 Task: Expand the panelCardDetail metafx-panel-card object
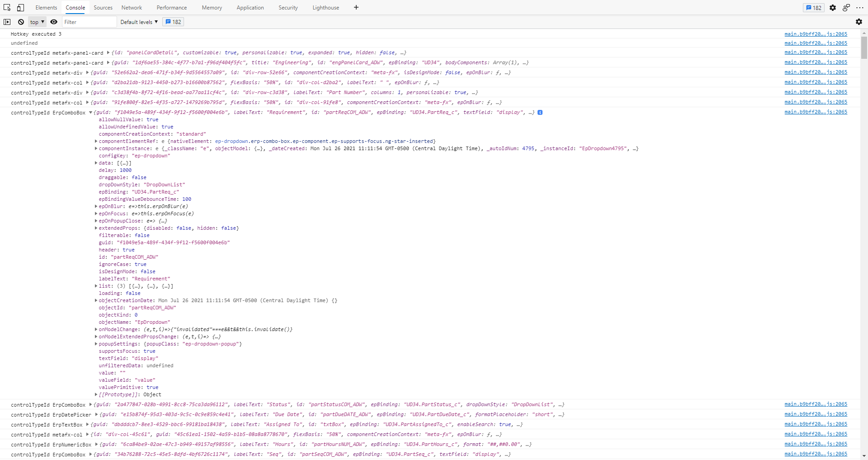tap(108, 53)
